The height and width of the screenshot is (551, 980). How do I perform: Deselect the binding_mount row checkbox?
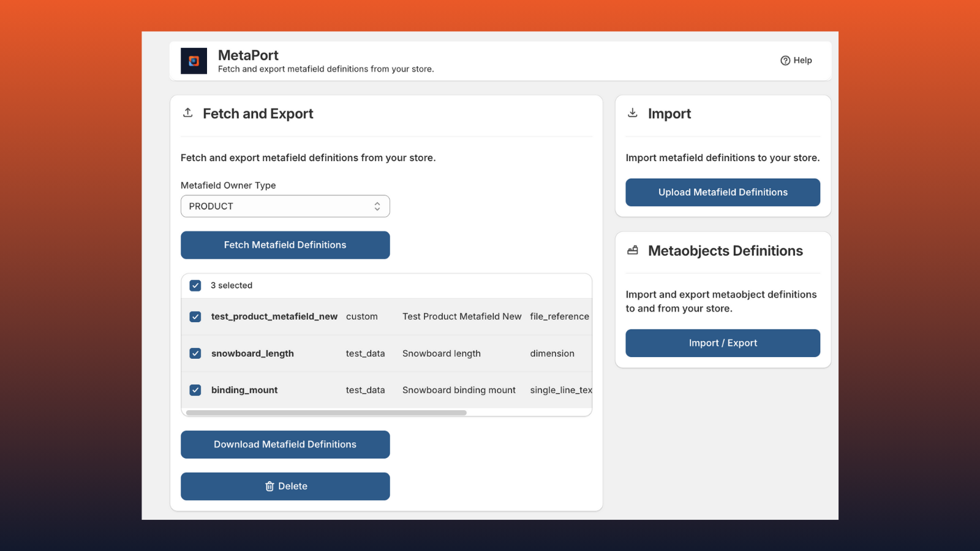point(195,390)
